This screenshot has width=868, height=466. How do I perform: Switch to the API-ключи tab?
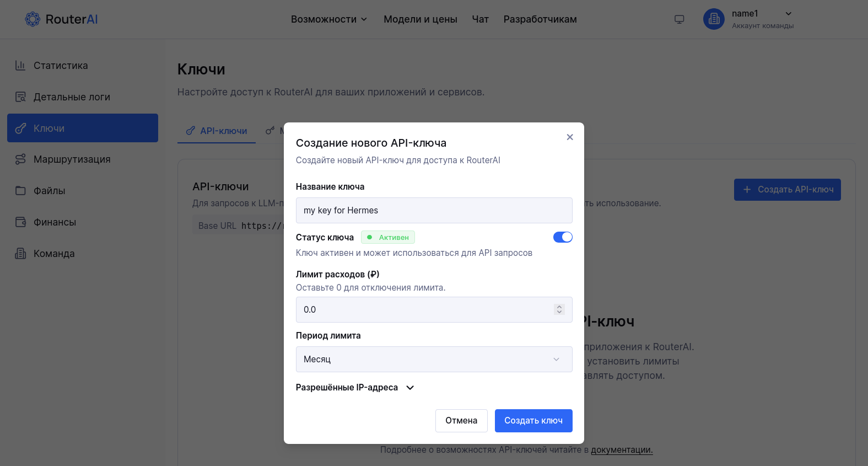pos(217,131)
